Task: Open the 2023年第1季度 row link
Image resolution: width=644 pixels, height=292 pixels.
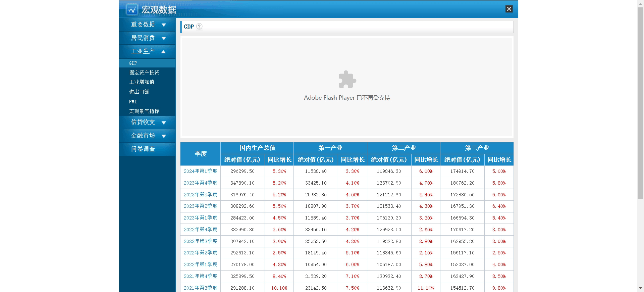Action: [201, 218]
